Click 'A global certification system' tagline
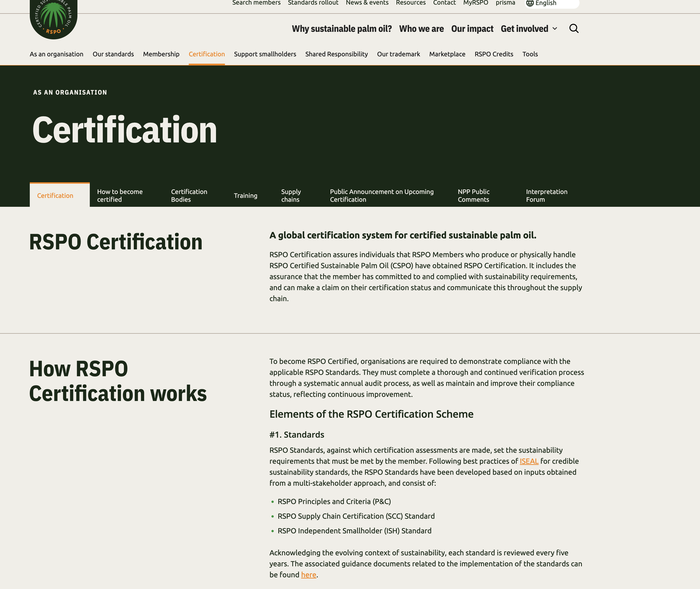700x589 pixels. [403, 235]
